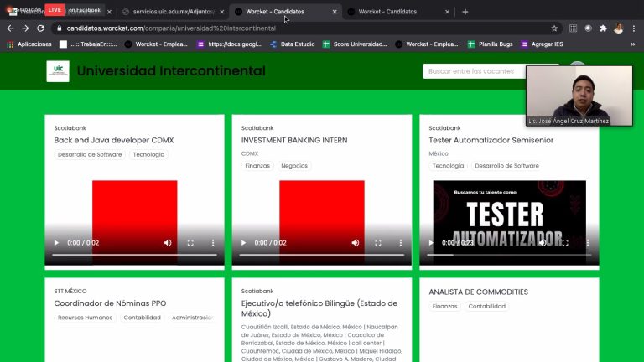The image size is (644, 362).
Task: Click the Tecnología tag on Java developer card
Action: click(148, 154)
